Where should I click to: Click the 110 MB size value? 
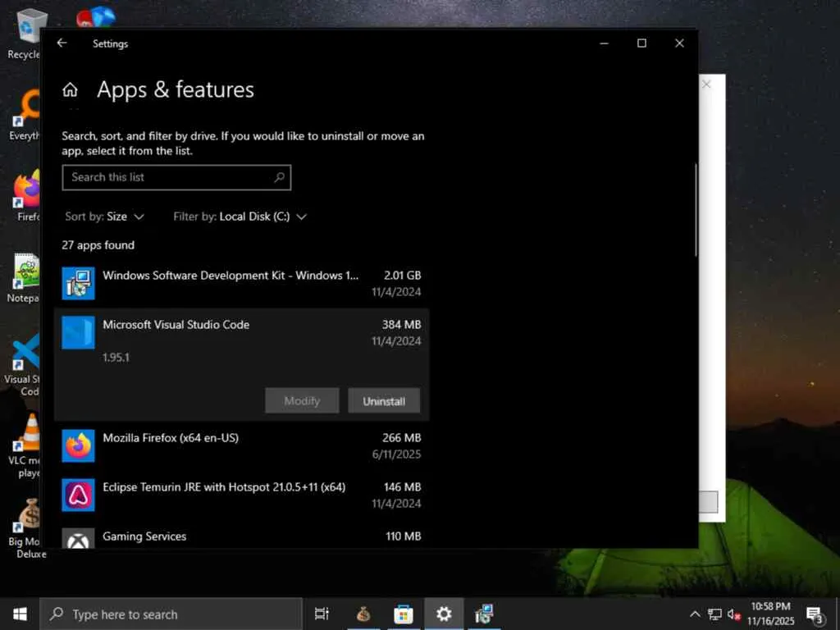coord(404,536)
